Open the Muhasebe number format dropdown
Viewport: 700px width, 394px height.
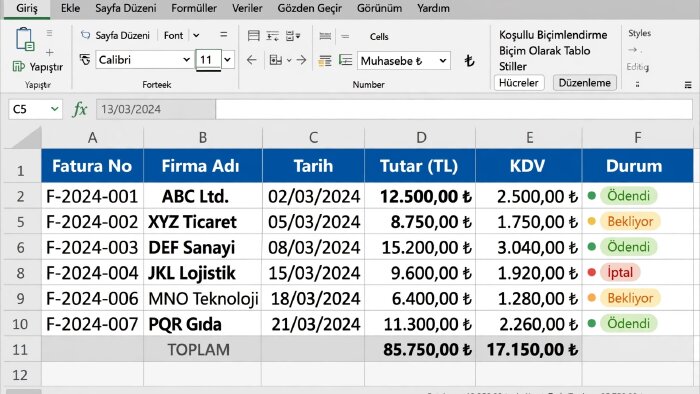[x=442, y=61]
